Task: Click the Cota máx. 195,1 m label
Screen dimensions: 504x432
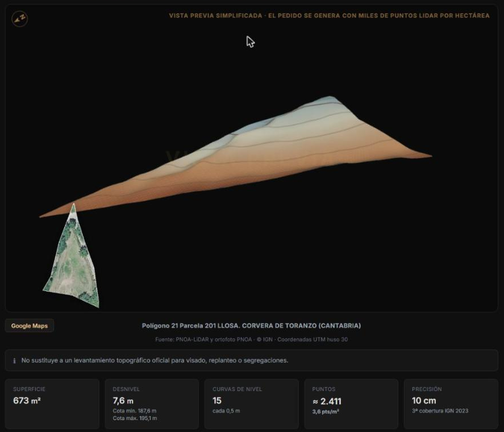Action: pos(135,418)
